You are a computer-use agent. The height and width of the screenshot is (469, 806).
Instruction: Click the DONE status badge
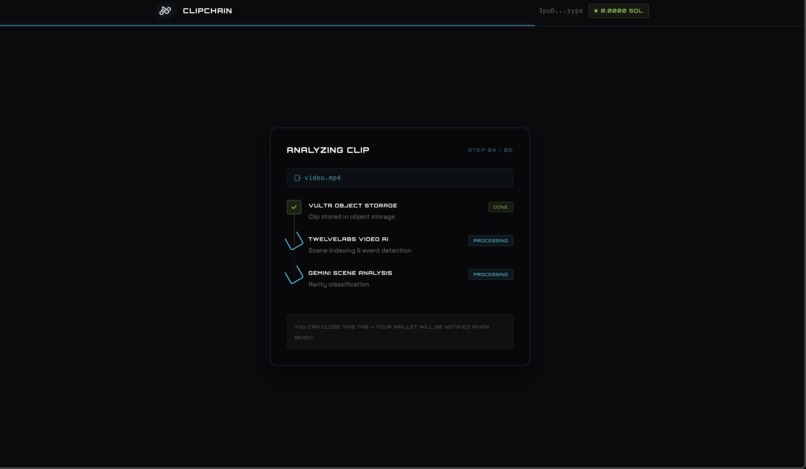point(500,207)
